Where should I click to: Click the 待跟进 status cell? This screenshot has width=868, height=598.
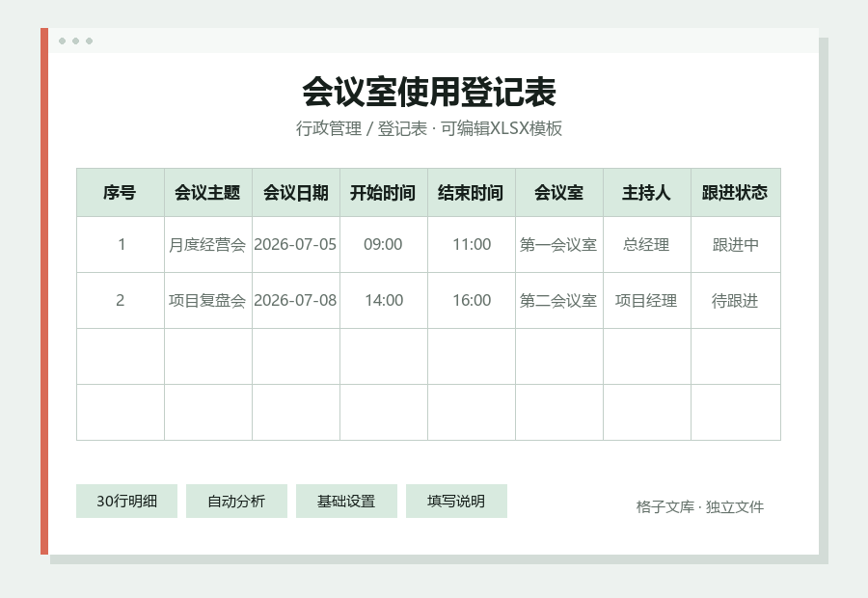[x=736, y=301]
